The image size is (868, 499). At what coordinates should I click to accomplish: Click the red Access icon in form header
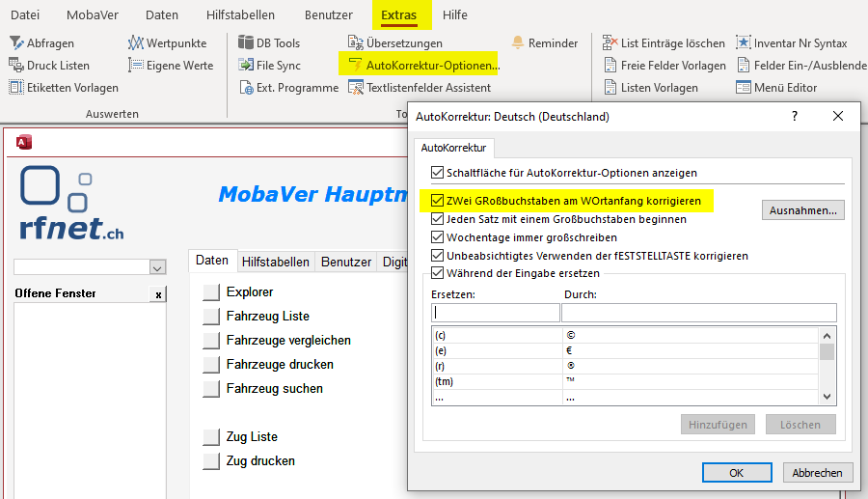pyautogui.click(x=24, y=142)
